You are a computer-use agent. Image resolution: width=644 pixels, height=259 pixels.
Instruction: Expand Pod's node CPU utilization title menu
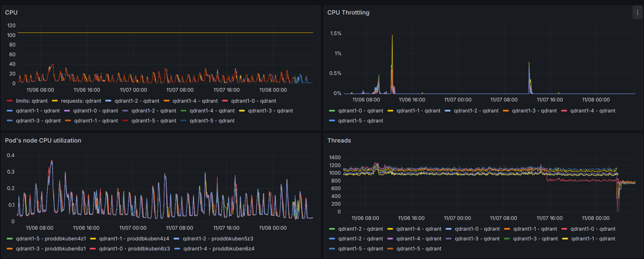(43, 141)
